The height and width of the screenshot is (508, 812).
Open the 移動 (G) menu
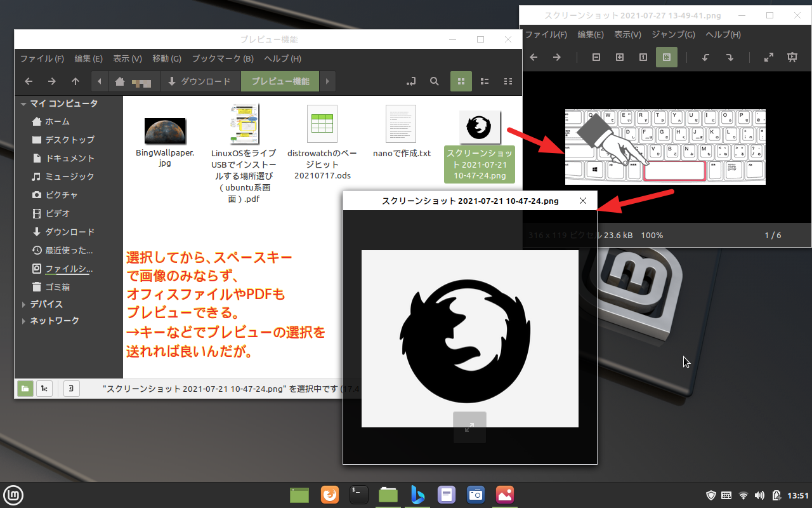[x=167, y=58]
